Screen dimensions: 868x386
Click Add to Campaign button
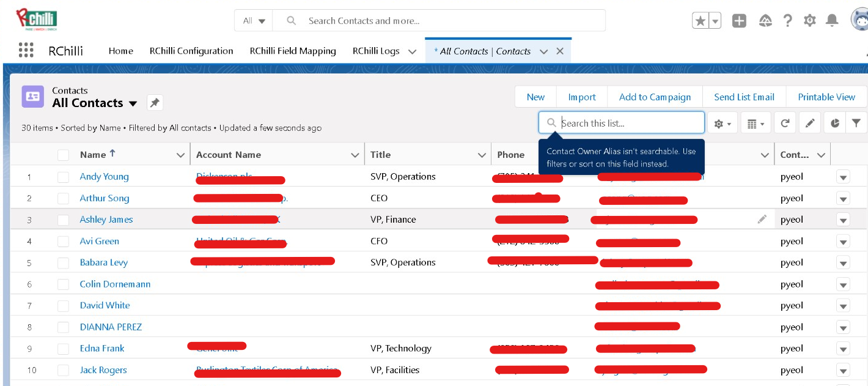655,97
